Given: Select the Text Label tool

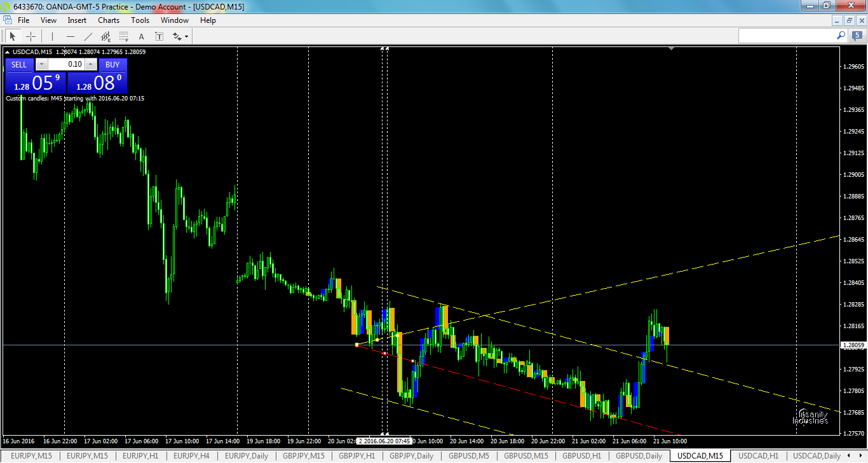Looking at the screenshot, I should pos(159,36).
